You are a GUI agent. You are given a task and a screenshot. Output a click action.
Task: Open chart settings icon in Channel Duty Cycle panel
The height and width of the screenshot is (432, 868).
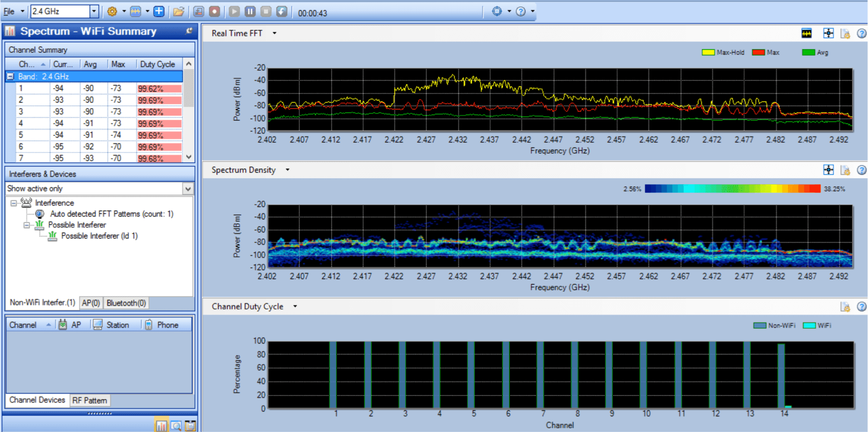click(845, 307)
